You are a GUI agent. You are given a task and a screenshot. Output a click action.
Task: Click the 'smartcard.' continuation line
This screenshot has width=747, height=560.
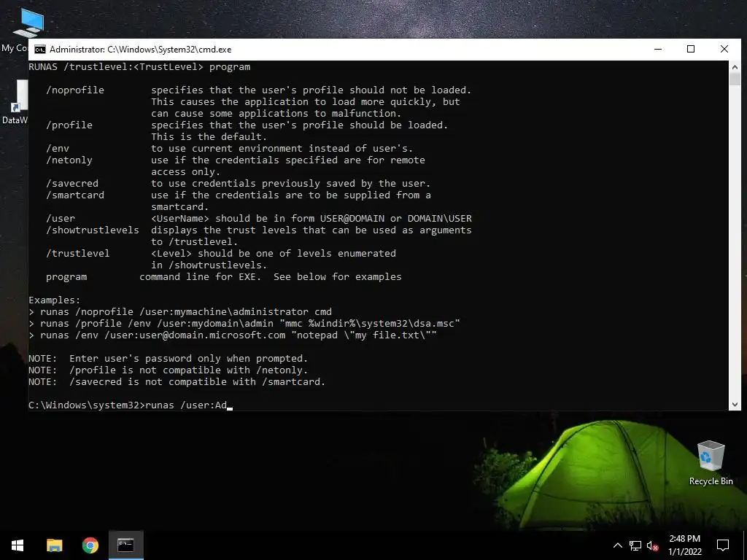(180, 206)
